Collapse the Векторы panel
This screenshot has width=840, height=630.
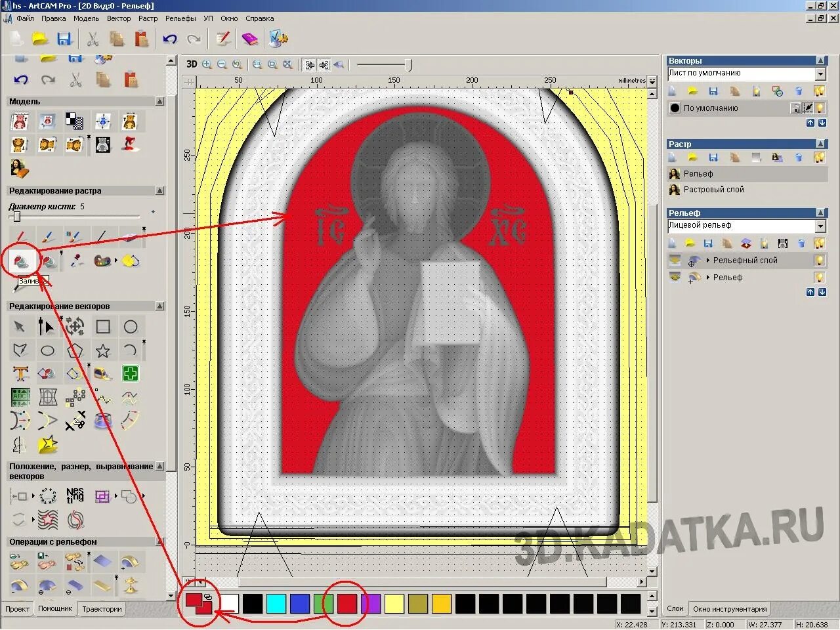pyautogui.click(x=820, y=60)
